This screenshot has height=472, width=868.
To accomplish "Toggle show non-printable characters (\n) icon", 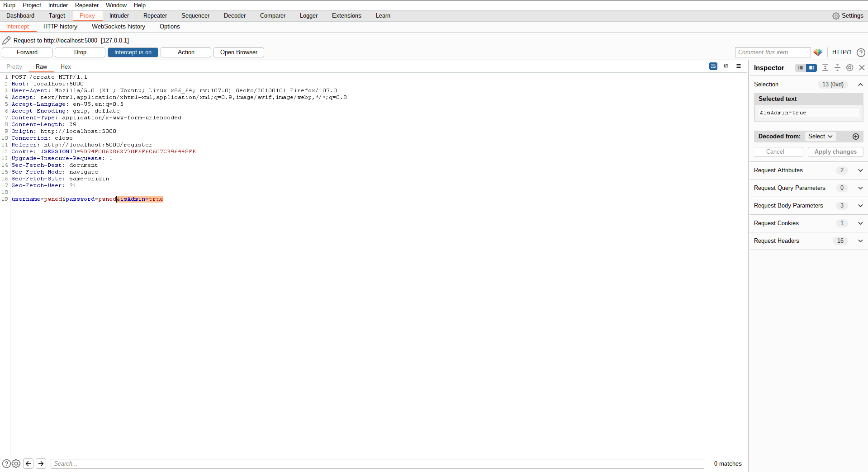I will [726, 66].
